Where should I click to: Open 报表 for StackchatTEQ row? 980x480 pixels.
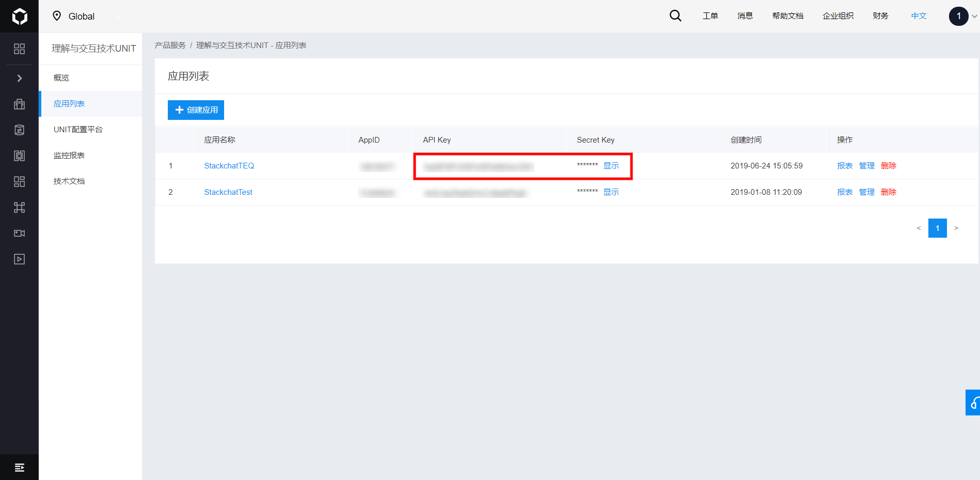(x=845, y=166)
